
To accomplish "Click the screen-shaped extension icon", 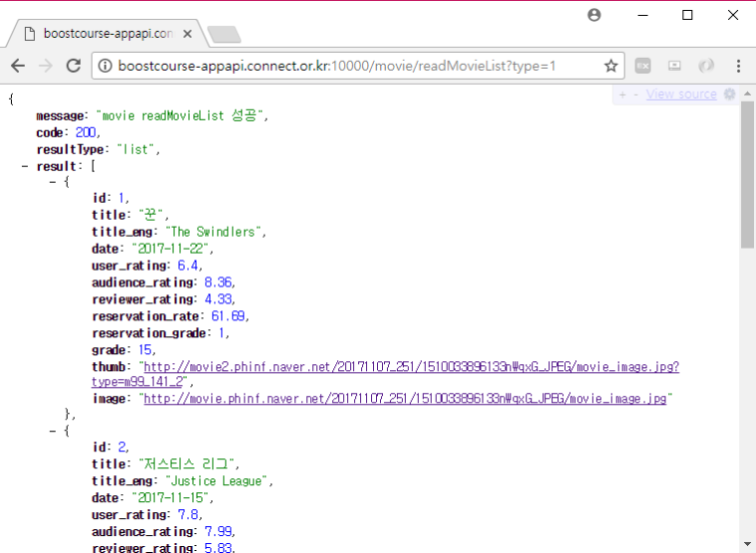I will tap(674, 66).
